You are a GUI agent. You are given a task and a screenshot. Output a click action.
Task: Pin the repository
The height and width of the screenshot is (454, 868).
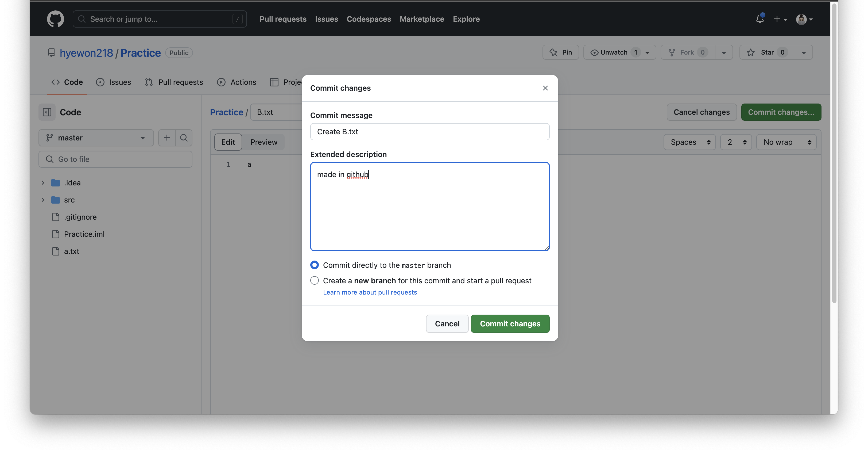pyautogui.click(x=560, y=52)
